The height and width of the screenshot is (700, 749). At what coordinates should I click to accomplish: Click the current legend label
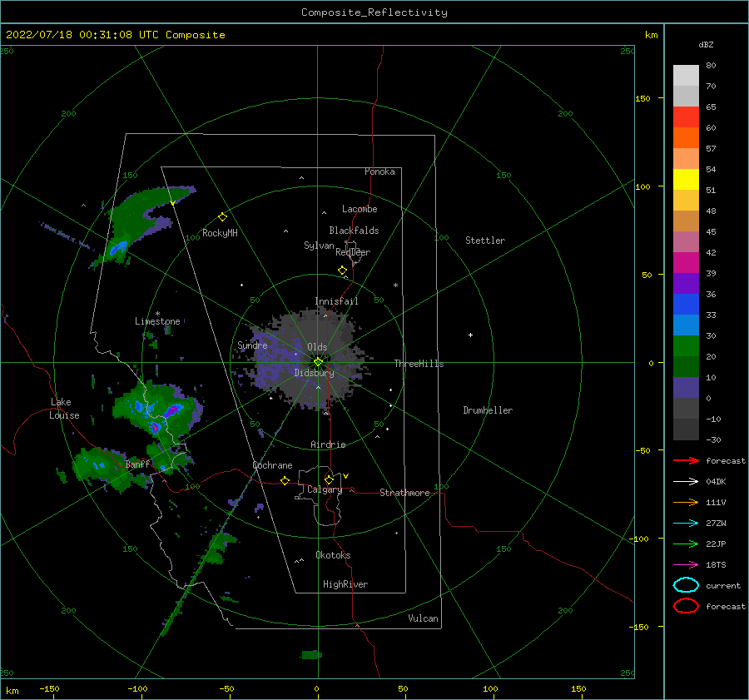(723, 586)
